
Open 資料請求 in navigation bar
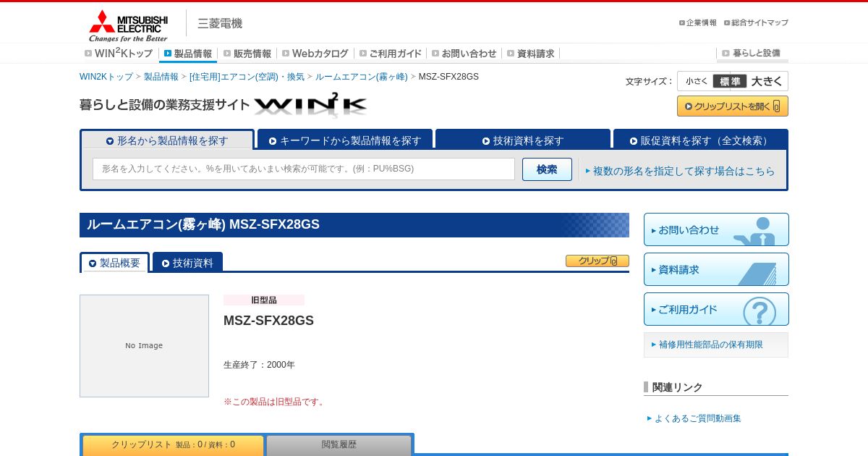click(531, 54)
